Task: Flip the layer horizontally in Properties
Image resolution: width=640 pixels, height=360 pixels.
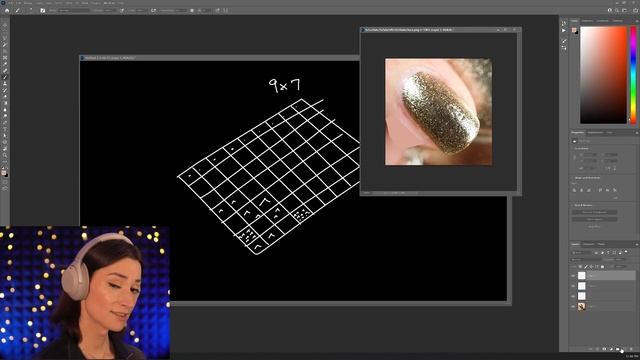Action: click(x=608, y=168)
